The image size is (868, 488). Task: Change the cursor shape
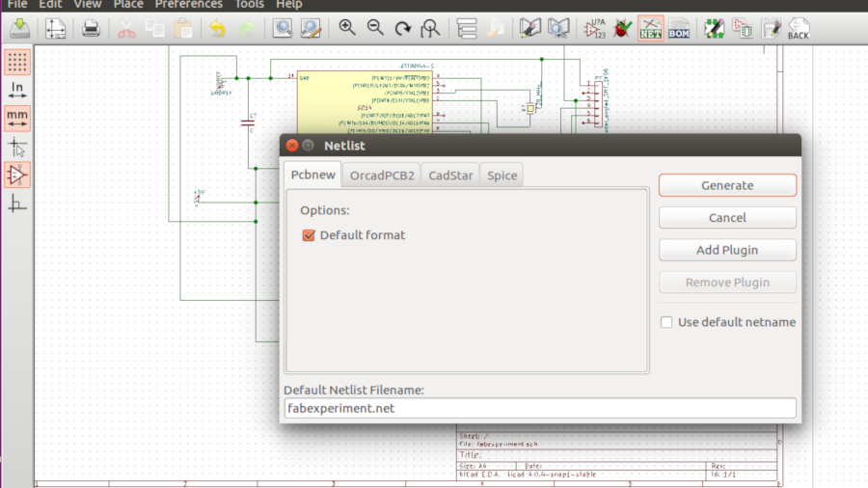tap(17, 148)
